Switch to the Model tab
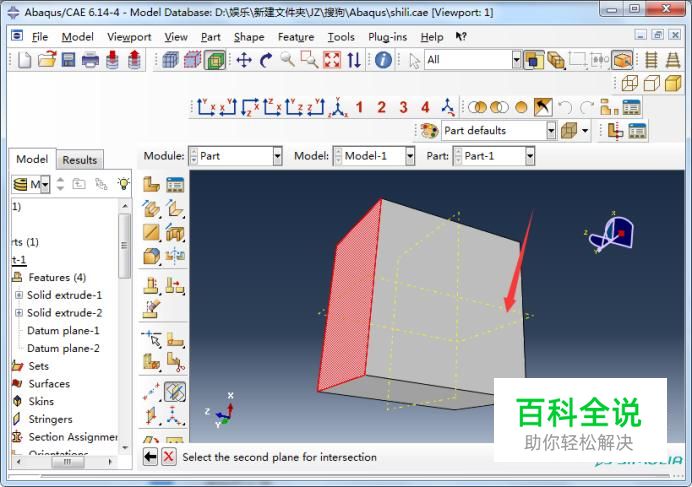Viewport: 692px width, 487px height. [32, 159]
